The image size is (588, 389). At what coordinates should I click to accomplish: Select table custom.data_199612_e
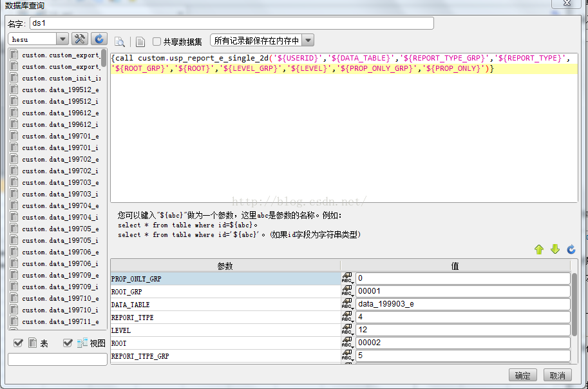click(x=61, y=113)
